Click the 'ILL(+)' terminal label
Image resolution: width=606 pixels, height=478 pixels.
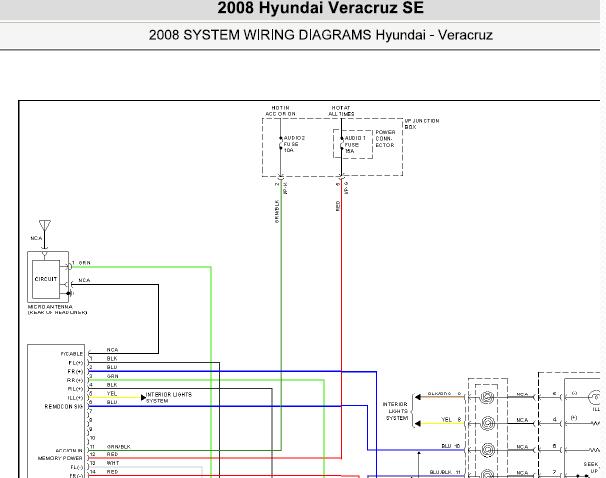pos(75,398)
